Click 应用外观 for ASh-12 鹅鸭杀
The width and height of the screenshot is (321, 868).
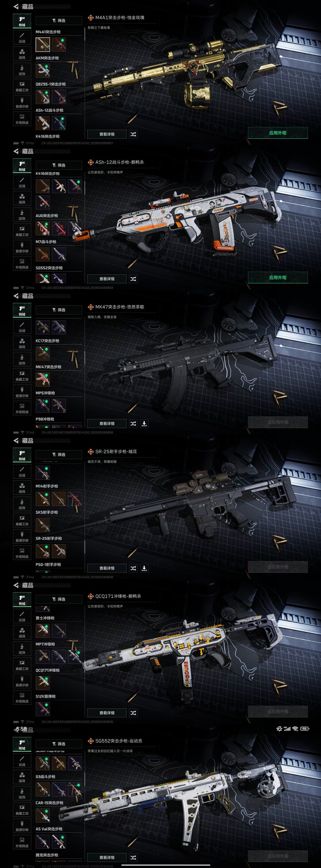[278, 277]
